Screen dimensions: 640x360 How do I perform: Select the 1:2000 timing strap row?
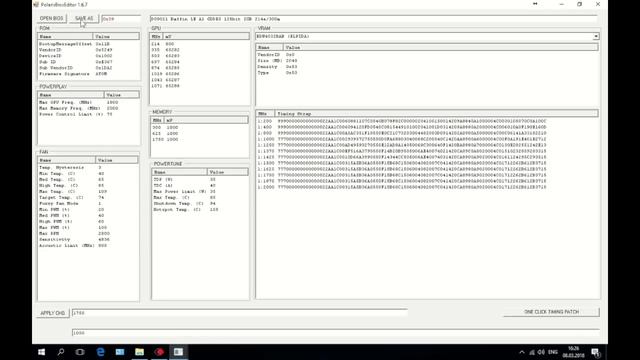[427, 187]
